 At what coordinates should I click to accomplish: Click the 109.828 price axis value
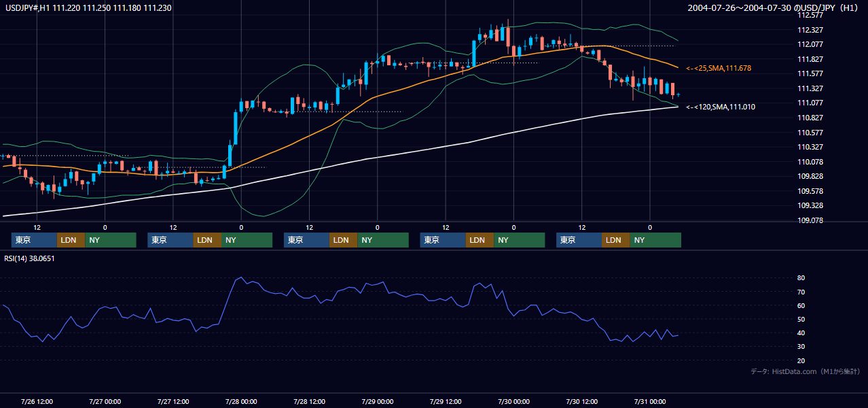click(810, 176)
